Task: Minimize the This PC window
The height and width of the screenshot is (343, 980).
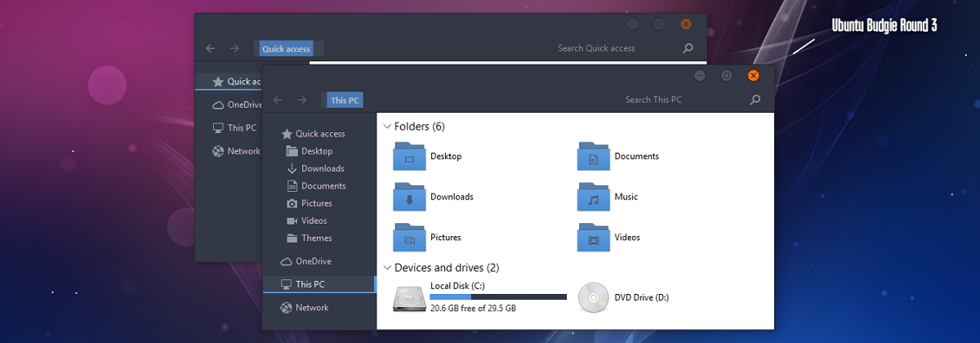Action: [700, 76]
